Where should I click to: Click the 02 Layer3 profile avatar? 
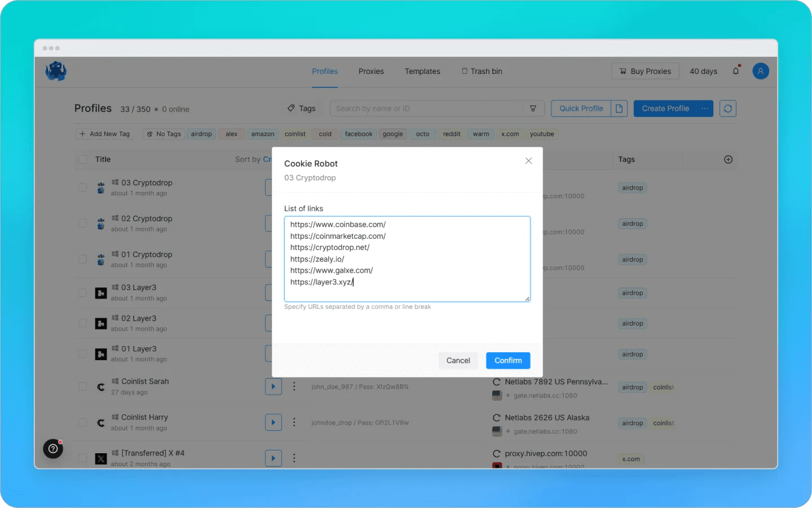point(101,323)
